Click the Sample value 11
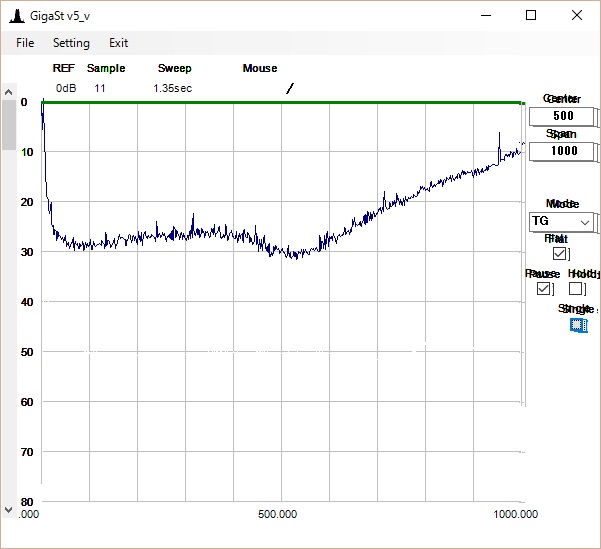Image resolution: width=601 pixels, height=549 pixels. point(100,88)
